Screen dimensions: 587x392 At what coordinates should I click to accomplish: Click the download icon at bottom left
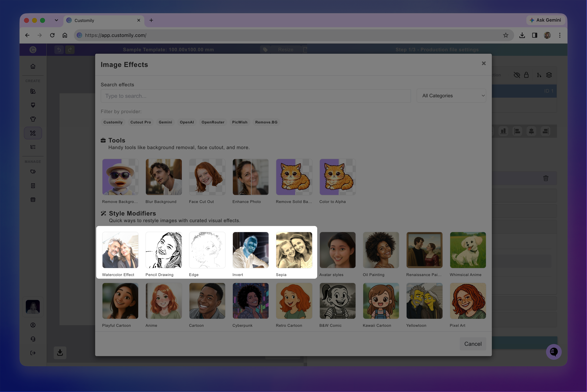tap(60, 352)
